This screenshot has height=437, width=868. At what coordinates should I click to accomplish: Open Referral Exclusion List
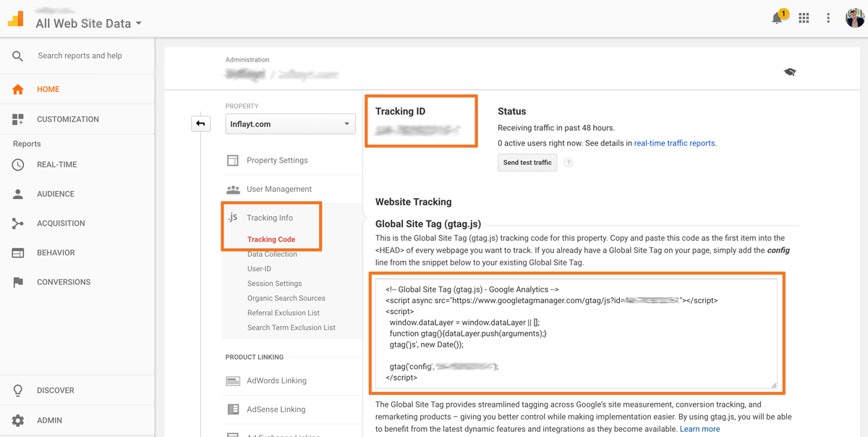click(284, 313)
